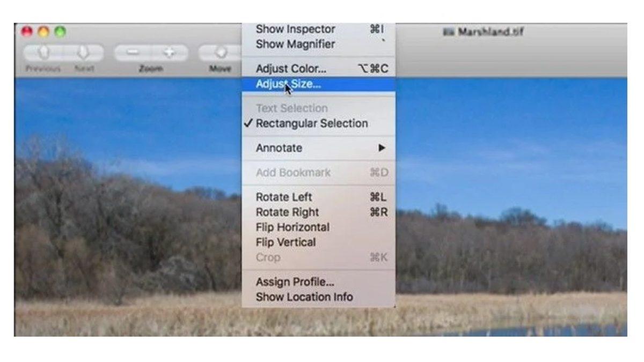Select Flip Horizontal menu entry
The width and height of the screenshot is (644, 362).
click(x=292, y=227)
